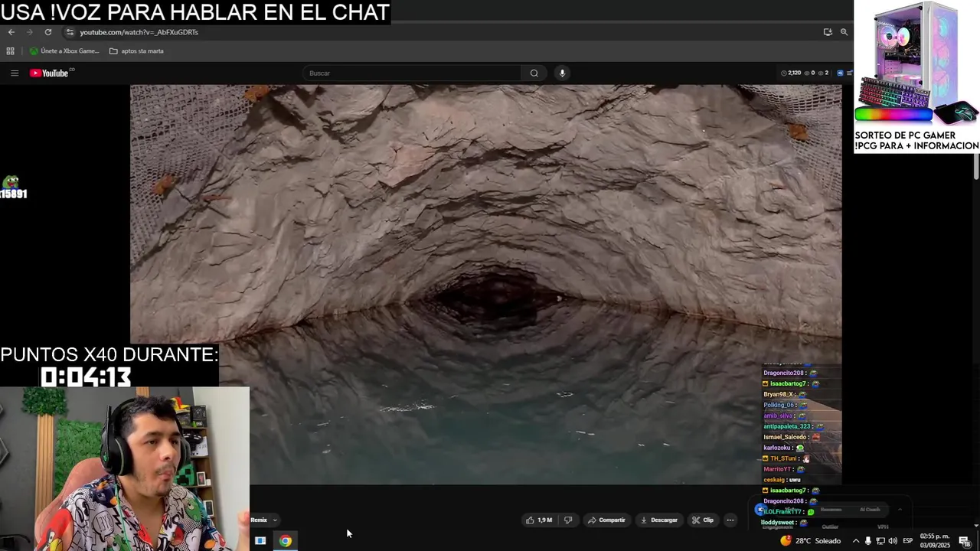Open the notification center icon

click(x=964, y=541)
